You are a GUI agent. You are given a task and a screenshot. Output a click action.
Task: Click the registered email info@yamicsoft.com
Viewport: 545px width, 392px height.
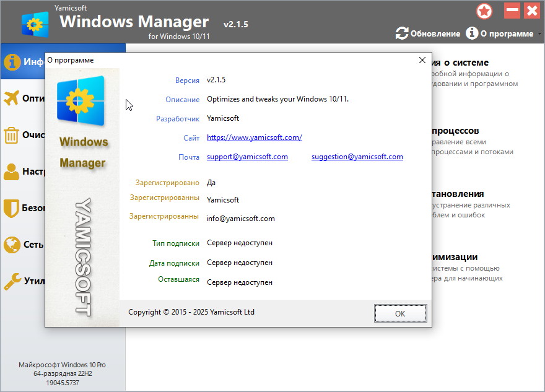(240, 219)
